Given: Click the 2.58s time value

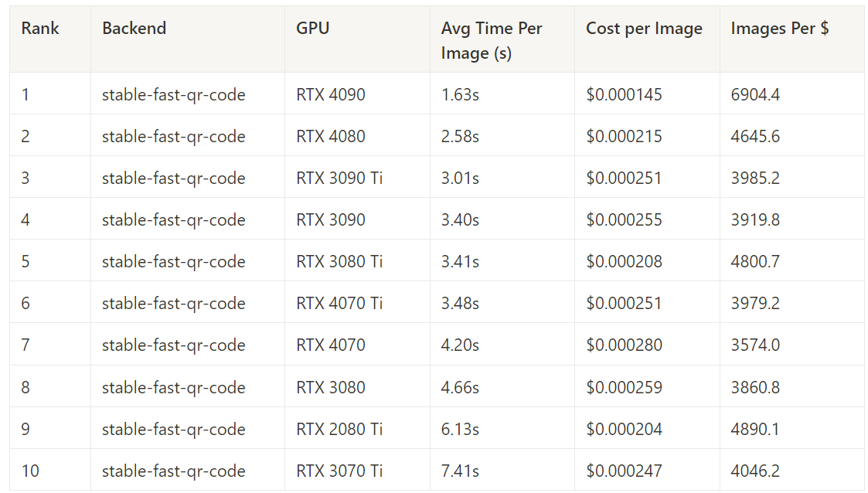Looking at the screenshot, I should coord(460,136).
